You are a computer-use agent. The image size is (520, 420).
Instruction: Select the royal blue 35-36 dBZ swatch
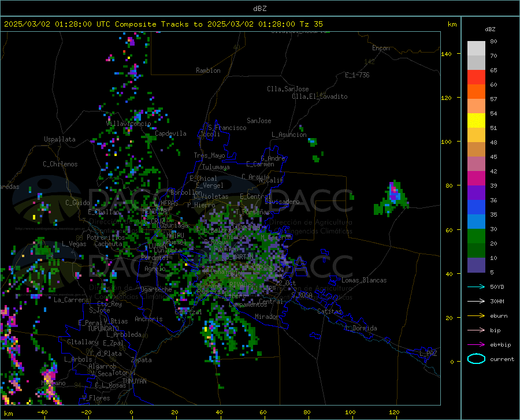pyautogui.click(x=476, y=207)
